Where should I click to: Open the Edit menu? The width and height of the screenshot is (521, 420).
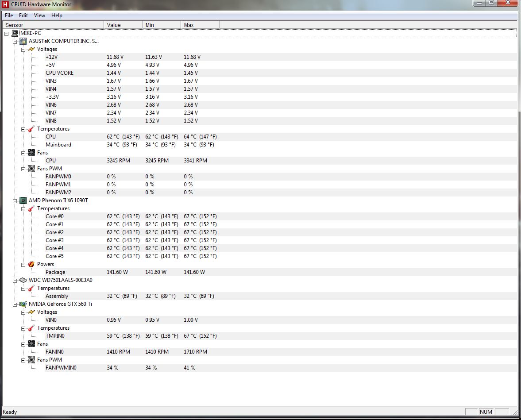(x=23, y=15)
